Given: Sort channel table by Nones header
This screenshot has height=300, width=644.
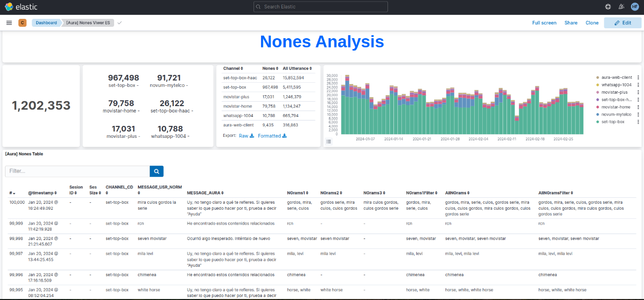Looking at the screenshot, I should (270, 68).
